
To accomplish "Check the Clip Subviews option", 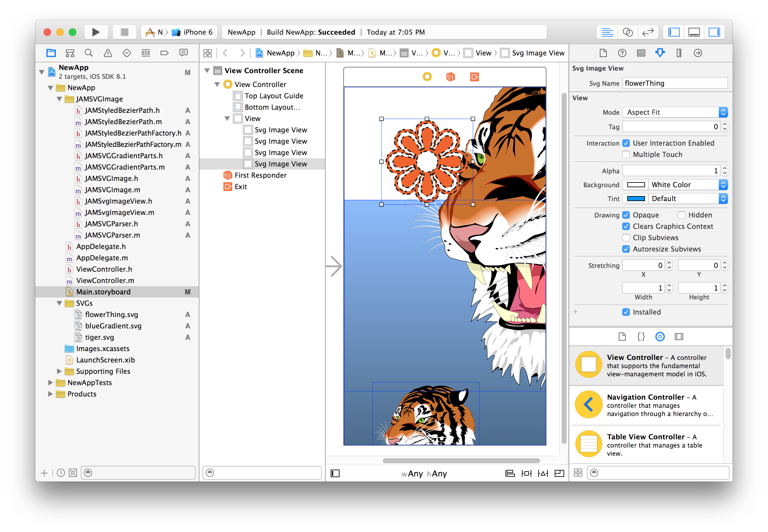I will click(x=626, y=238).
